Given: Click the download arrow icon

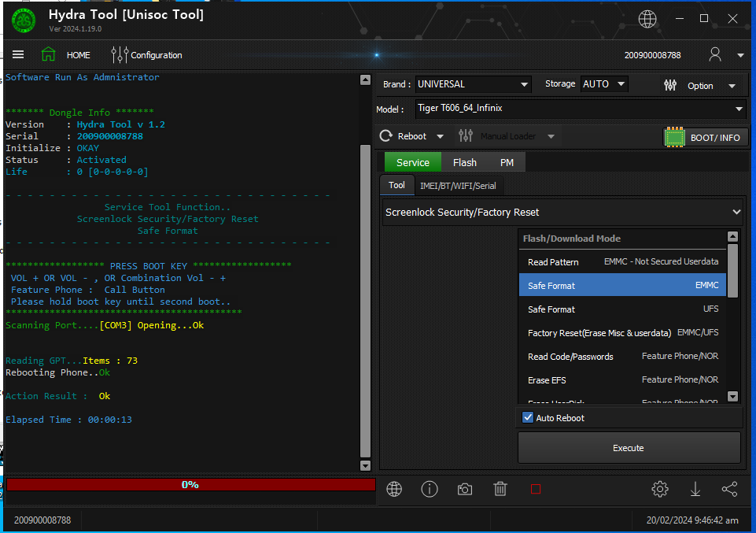Looking at the screenshot, I should [x=695, y=489].
